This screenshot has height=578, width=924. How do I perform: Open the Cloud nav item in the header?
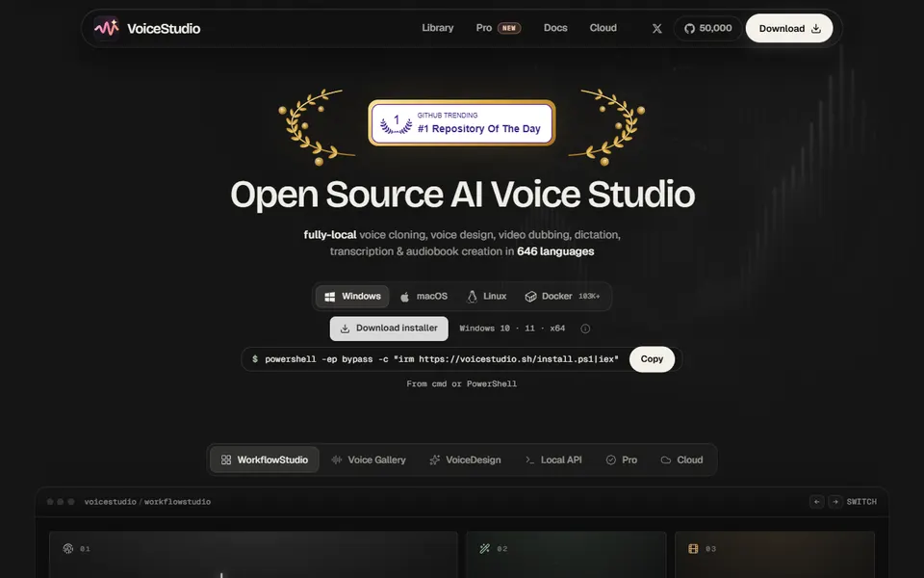(x=603, y=28)
